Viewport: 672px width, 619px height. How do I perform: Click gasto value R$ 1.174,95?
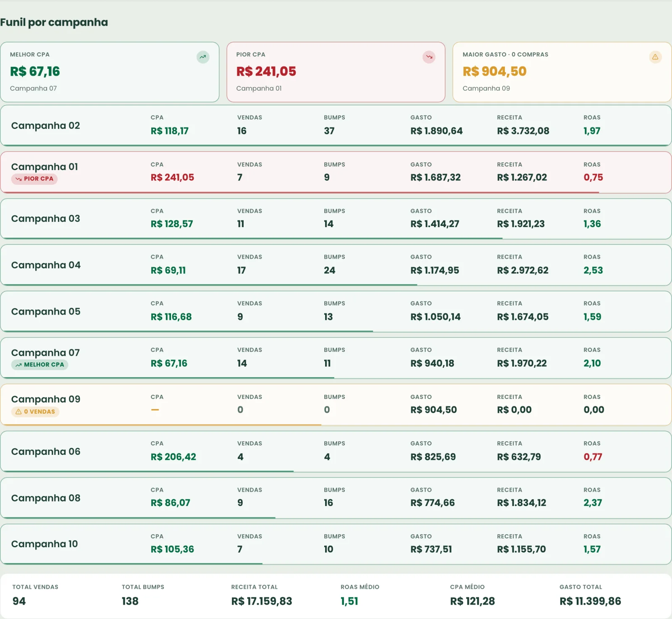click(x=435, y=270)
